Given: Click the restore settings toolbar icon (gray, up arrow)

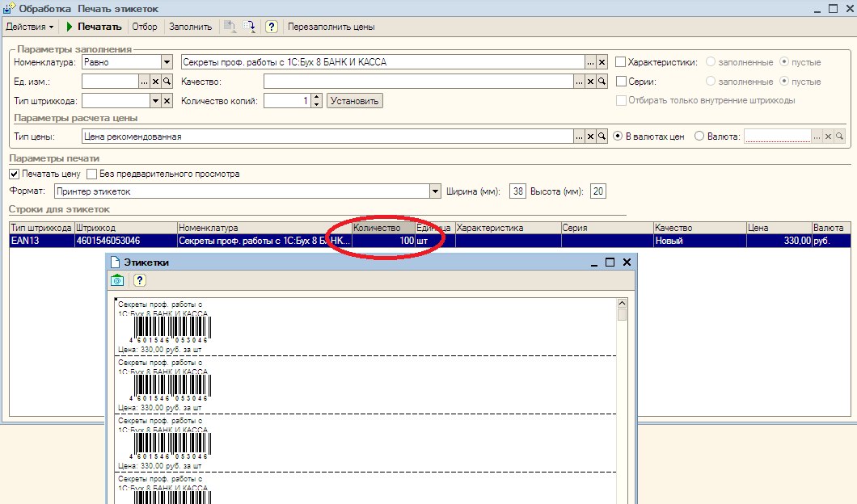Looking at the screenshot, I should 230,27.
